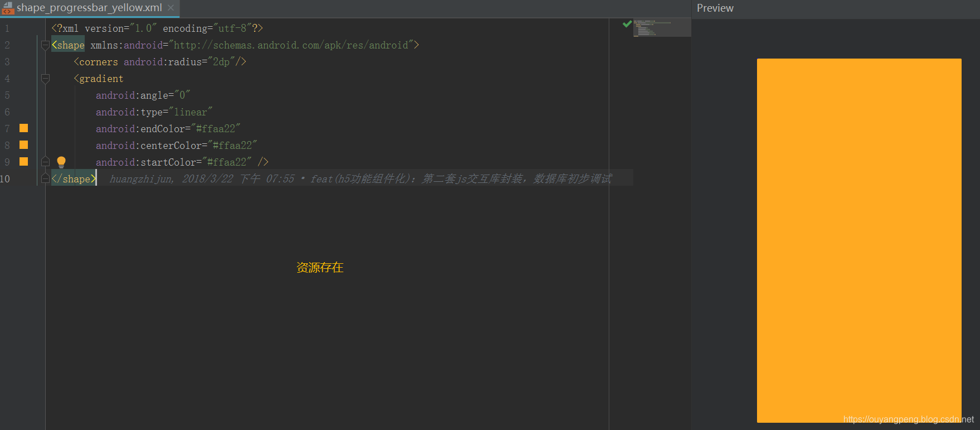980x430 pixels.
Task: Click the yellow lightbulb intention icon
Action: (61, 162)
